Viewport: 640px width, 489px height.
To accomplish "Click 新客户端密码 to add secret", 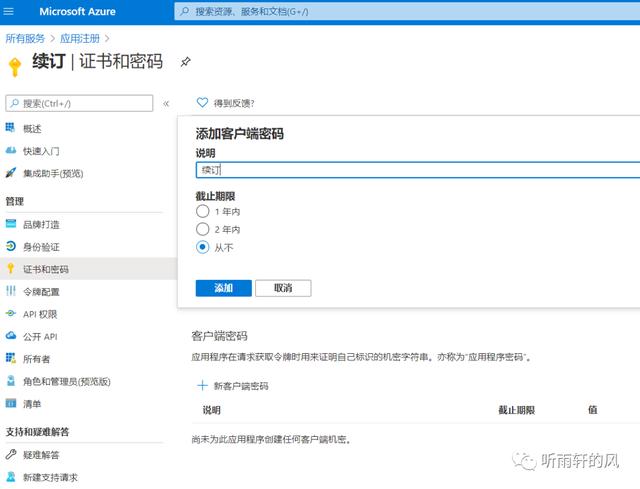I will (x=241, y=386).
